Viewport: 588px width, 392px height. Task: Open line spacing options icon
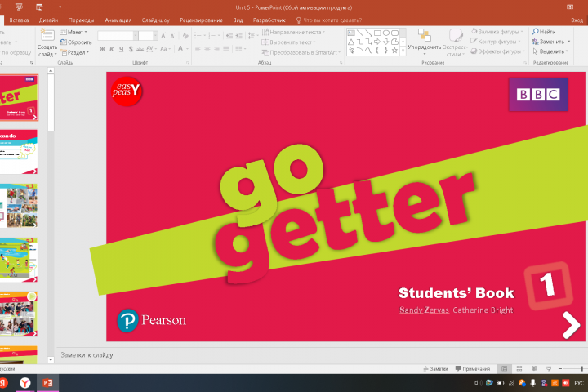coord(252,36)
